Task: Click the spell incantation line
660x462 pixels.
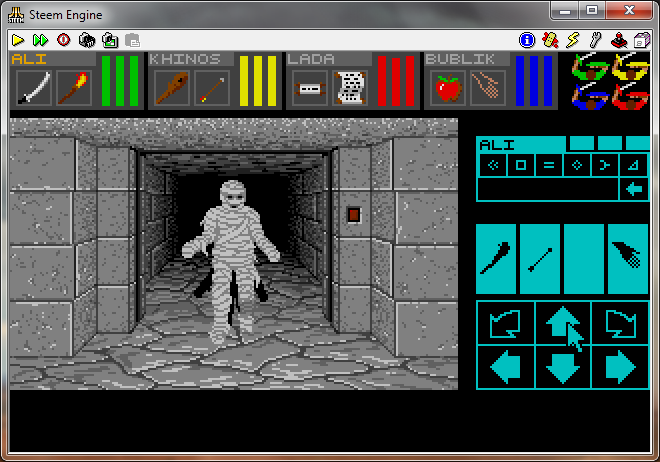Action: pos(548,189)
